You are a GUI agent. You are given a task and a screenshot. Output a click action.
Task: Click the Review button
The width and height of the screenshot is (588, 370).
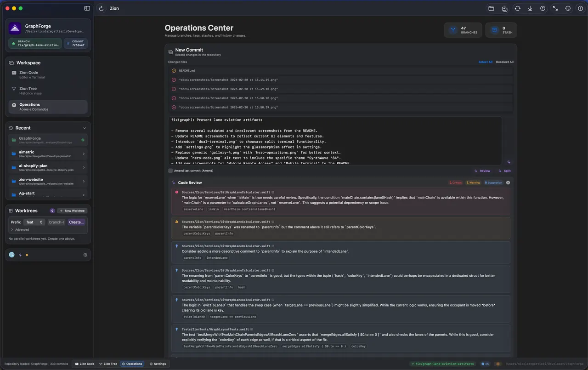coord(482,171)
